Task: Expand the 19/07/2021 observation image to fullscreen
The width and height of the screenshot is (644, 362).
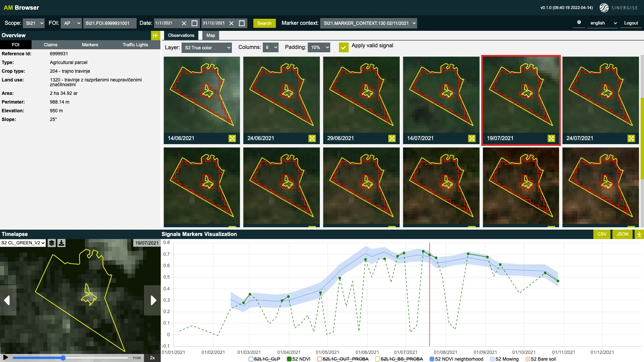Action: click(551, 138)
